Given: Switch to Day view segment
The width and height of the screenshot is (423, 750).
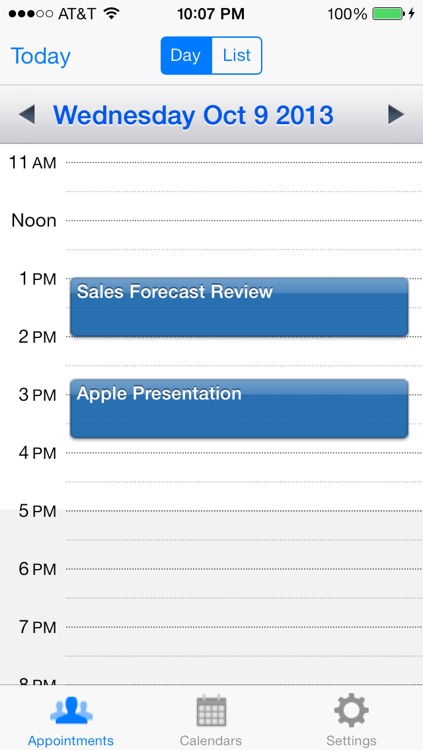Looking at the screenshot, I should [x=186, y=55].
